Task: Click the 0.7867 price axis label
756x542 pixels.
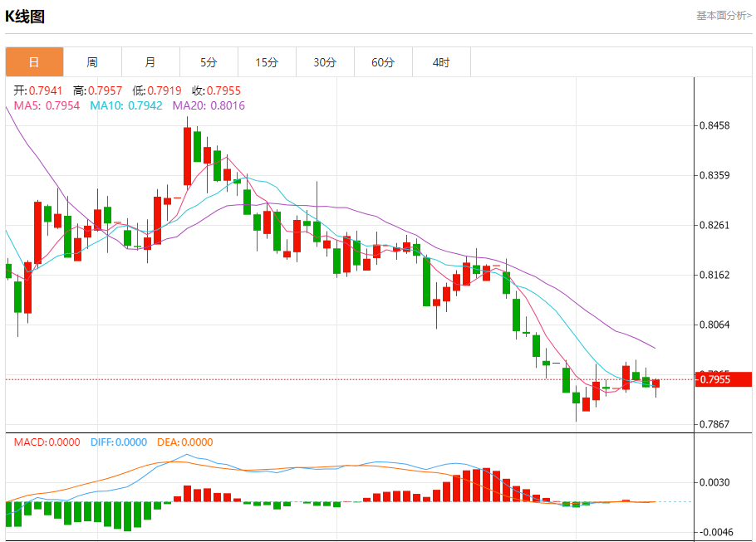Action: point(714,424)
